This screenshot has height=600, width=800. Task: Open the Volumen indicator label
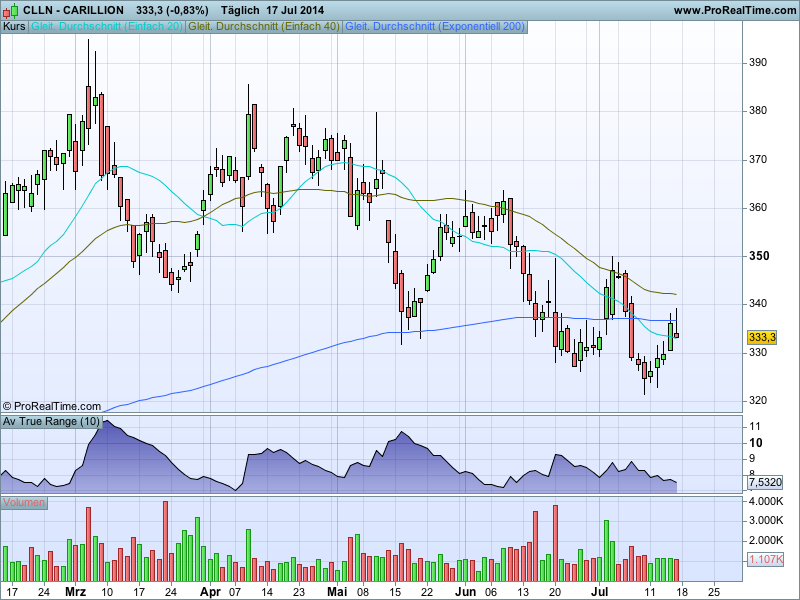[x=23, y=503]
